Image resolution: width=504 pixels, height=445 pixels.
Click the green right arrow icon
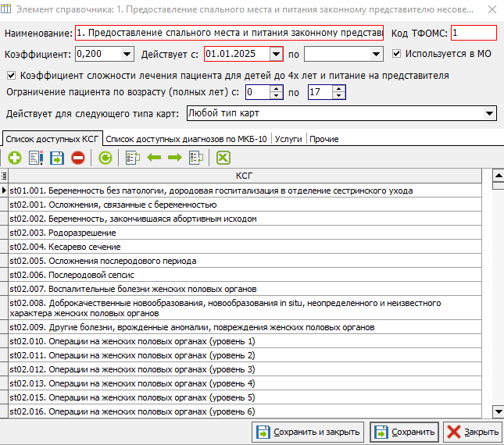tap(174, 158)
